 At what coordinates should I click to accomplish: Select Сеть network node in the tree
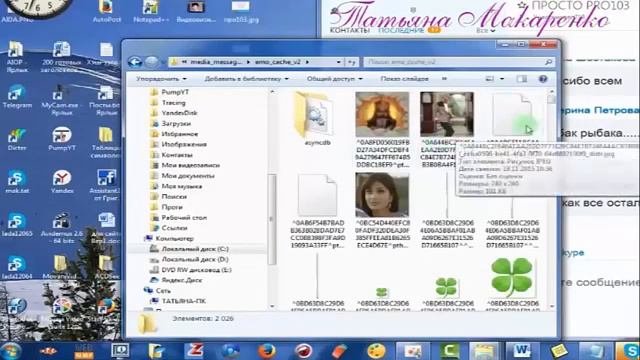163,291
